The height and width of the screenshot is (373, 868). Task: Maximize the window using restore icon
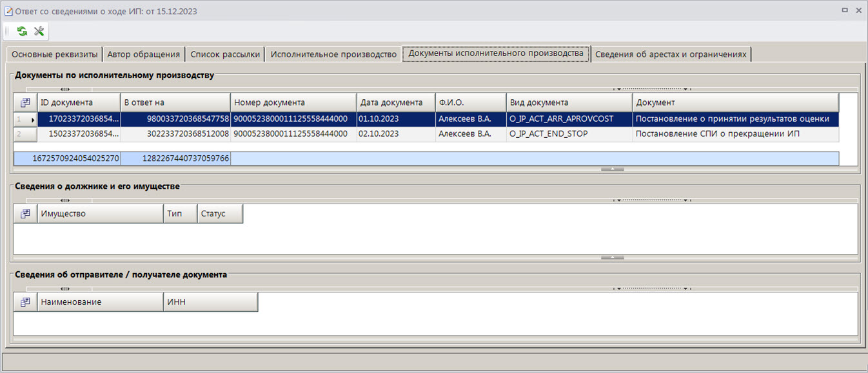pos(845,11)
